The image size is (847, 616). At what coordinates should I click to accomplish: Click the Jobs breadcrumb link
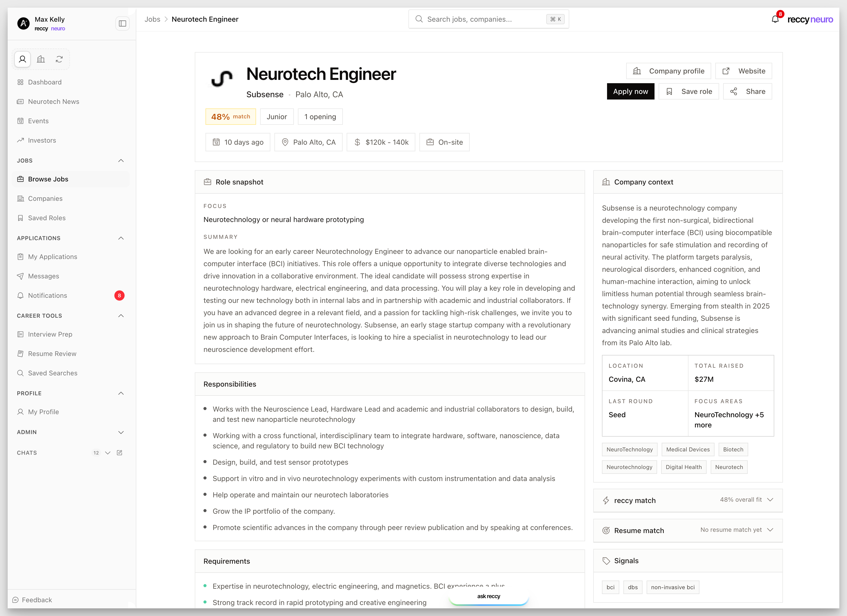(152, 19)
